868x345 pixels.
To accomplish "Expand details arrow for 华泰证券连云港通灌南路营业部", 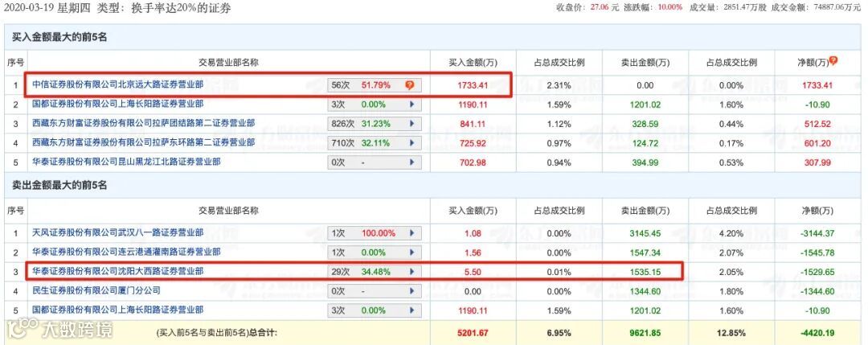I will [411, 253].
